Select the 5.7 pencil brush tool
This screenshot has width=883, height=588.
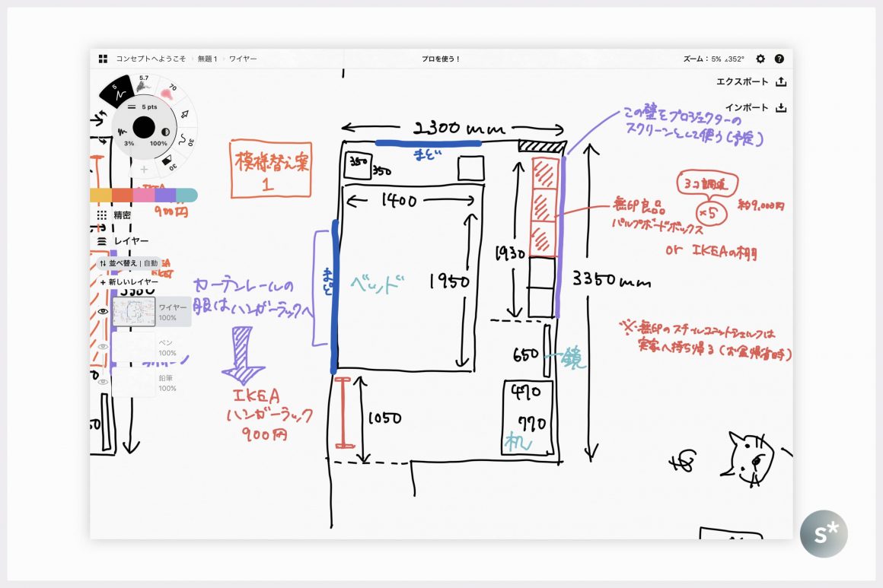point(145,84)
